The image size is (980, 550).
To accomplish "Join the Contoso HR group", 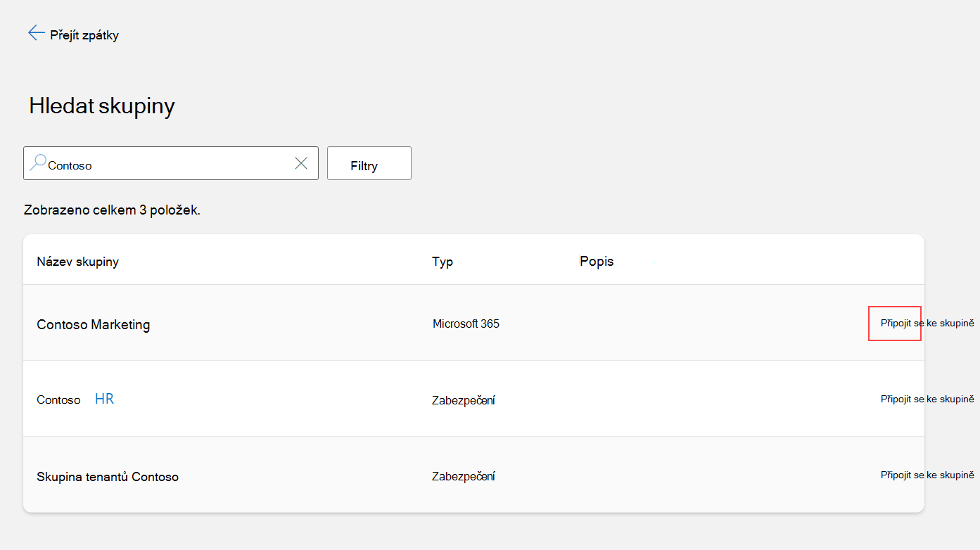I will pos(927,399).
